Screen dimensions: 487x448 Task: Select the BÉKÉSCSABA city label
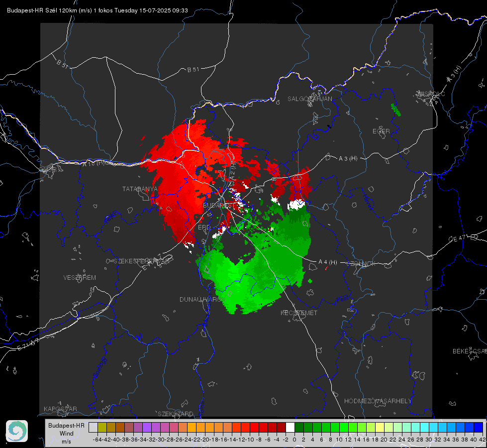(x=470, y=351)
